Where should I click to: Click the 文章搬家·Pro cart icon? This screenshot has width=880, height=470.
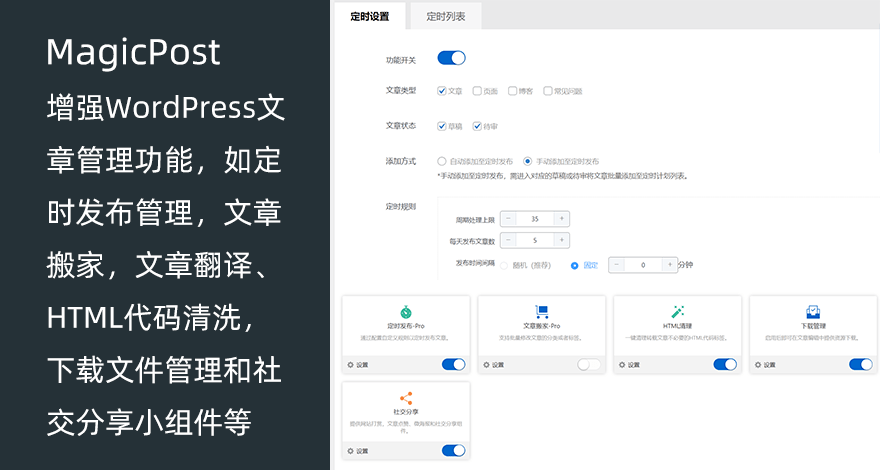(x=542, y=312)
